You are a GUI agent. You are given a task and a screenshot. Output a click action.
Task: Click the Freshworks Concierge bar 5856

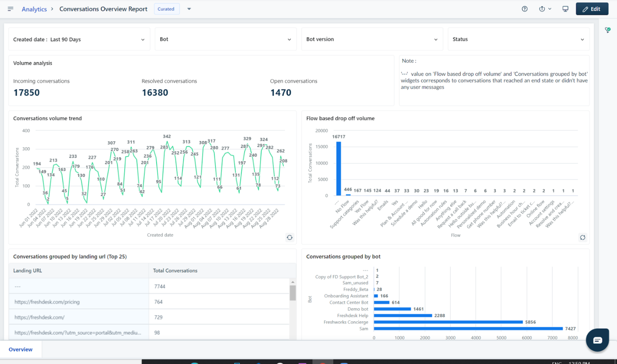point(448,322)
